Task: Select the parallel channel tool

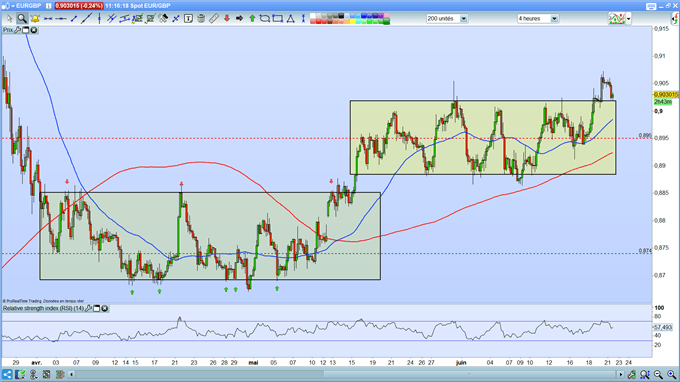Action: pos(125,19)
